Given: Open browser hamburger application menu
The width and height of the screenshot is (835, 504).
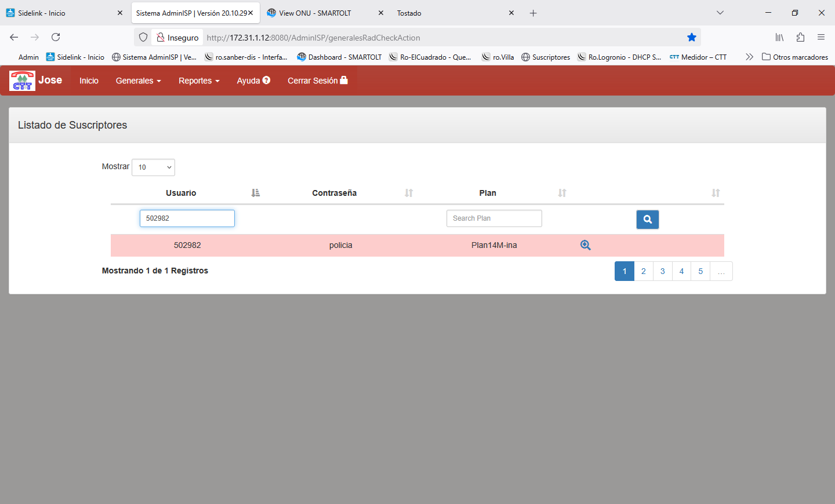Looking at the screenshot, I should [821, 38].
